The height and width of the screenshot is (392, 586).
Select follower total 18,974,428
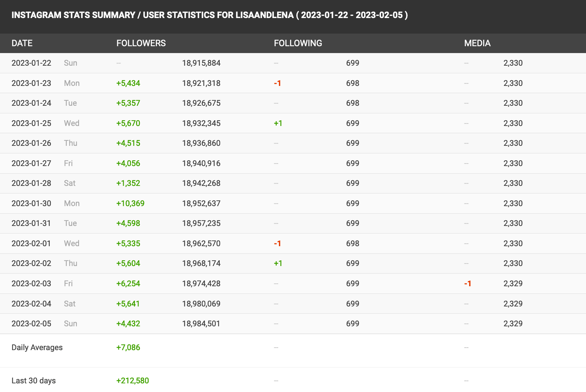tap(201, 284)
